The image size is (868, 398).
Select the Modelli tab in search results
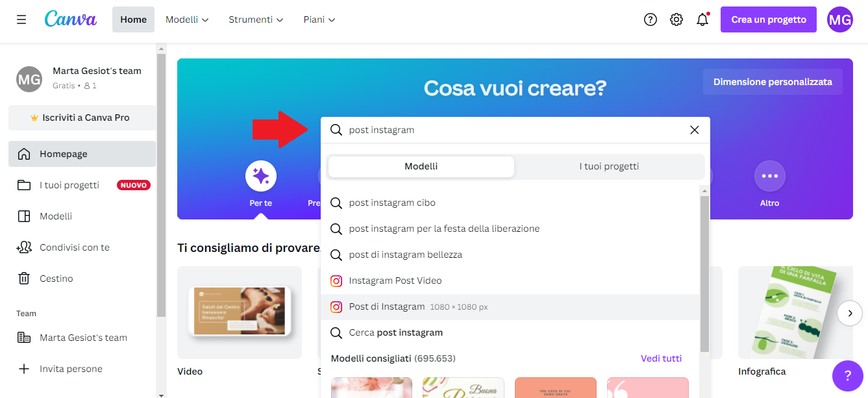coord(421,166)
